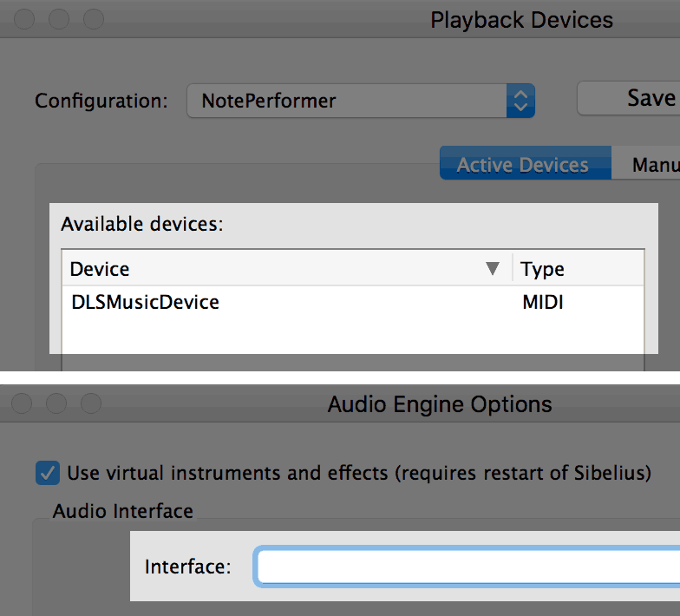680x616 pixels.
Task: Click the Interface input field
Action: tap(467, 567)
